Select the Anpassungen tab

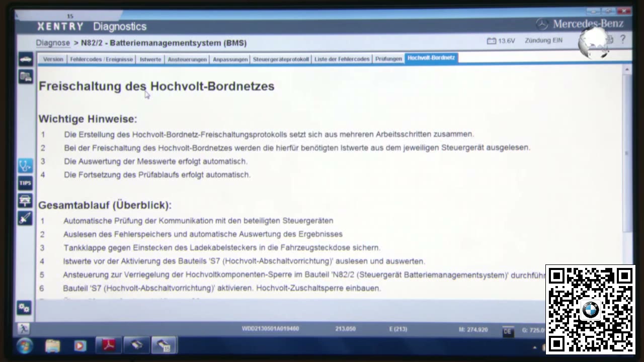230,59
